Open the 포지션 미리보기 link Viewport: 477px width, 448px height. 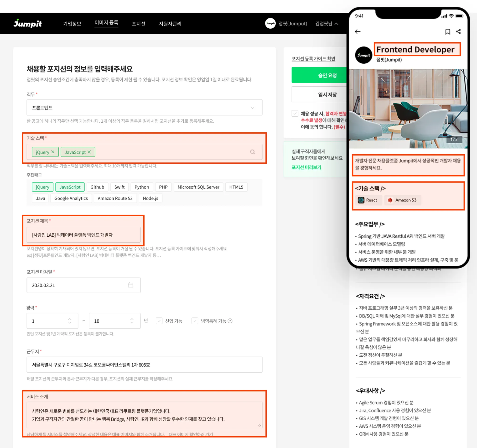coord(306,167)
